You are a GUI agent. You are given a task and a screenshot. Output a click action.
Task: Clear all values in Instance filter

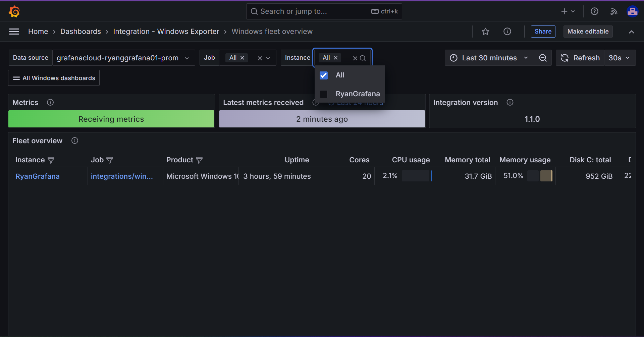[x=355, y=58]
